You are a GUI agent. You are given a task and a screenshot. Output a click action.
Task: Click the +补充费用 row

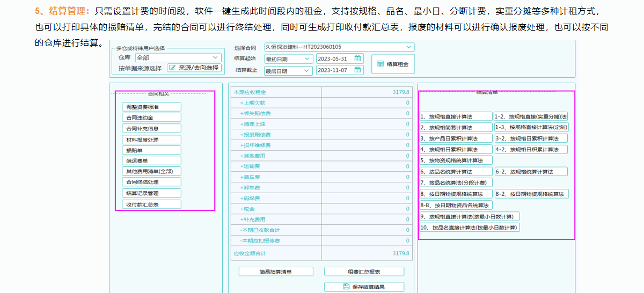[x=321, y=219]
